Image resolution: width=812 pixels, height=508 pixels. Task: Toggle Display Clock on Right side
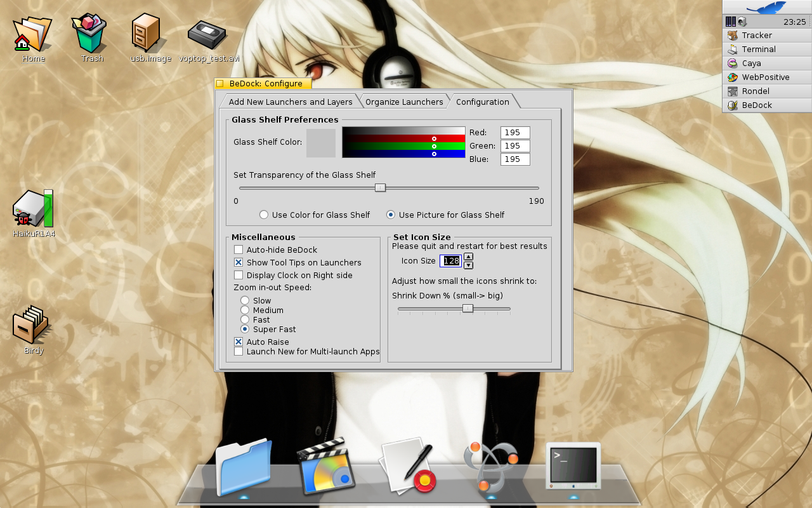point(239,275)
